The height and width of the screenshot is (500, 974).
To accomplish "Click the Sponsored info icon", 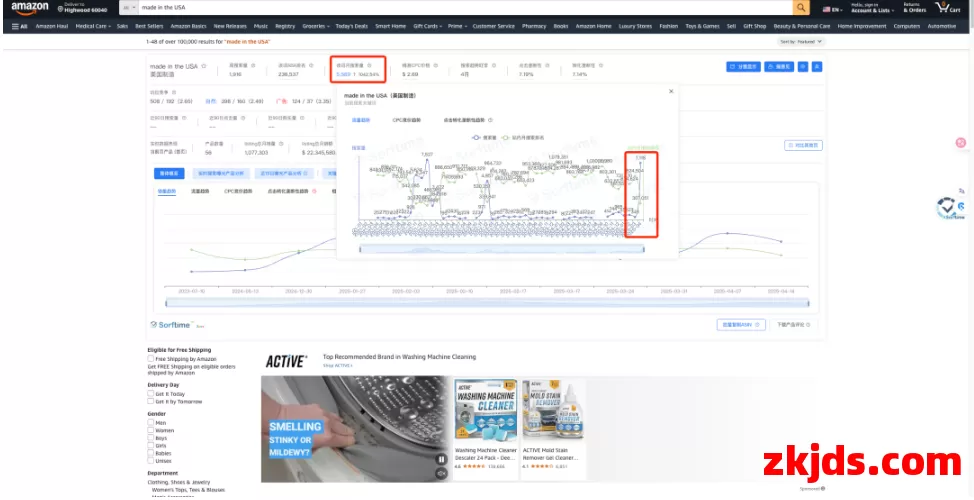I will tap(823, 489).
